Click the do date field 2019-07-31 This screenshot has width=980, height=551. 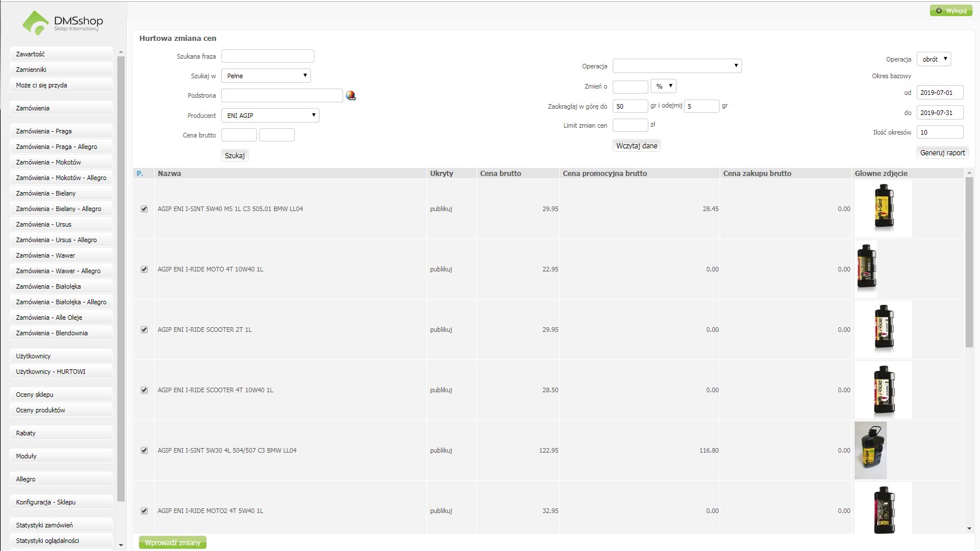940,112
